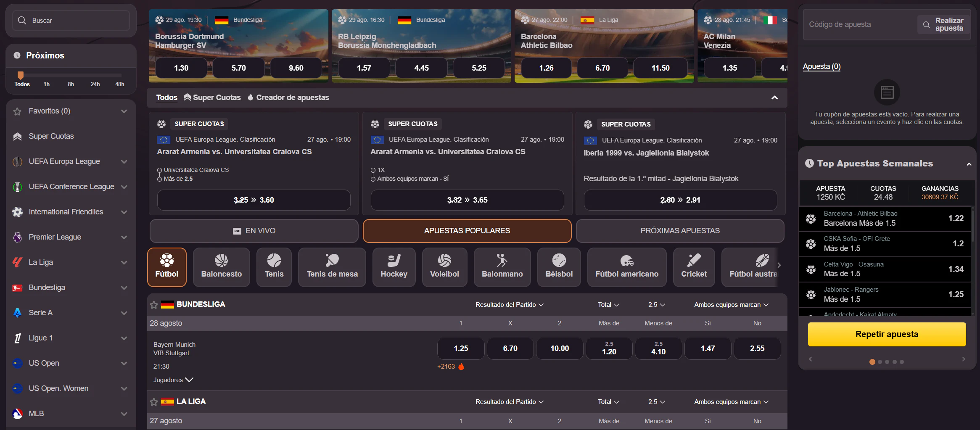Click La Liga logo icon in sidebar
Image resolution: width=980 pixels, height=430 pixels.
17,262
